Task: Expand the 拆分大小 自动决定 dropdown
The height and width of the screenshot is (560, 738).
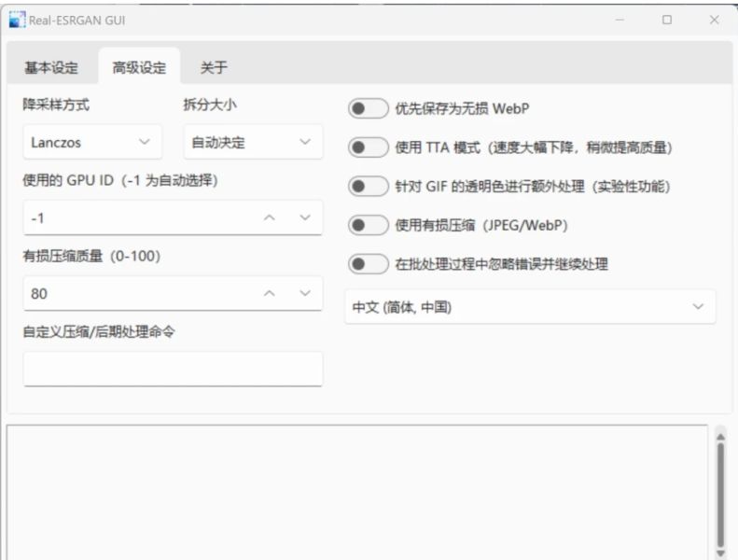Action: [x=253, y=142]
